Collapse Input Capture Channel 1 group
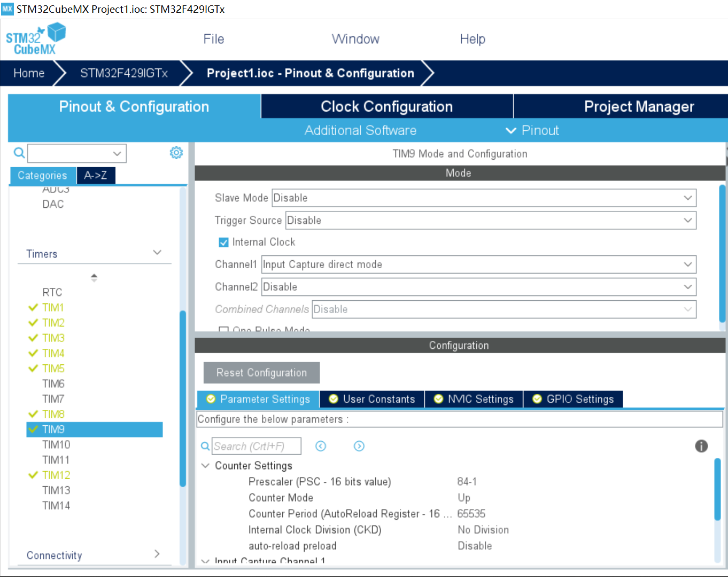The height and width of the screenshot is (577, 728). (x=205, y=560)
